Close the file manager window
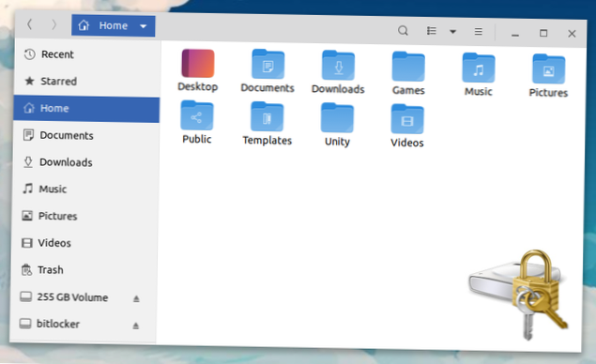Screen dimensions: 596x364 [572, 34]
